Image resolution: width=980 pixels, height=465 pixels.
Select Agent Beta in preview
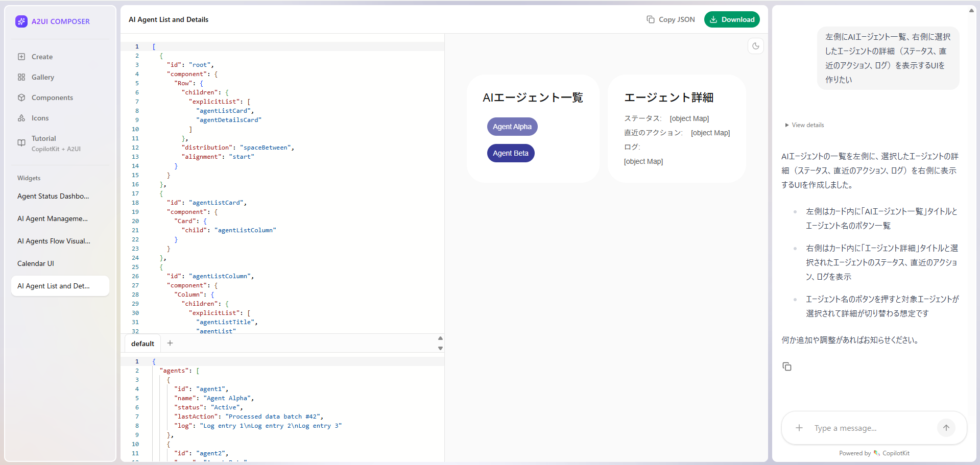pos(510,153)
